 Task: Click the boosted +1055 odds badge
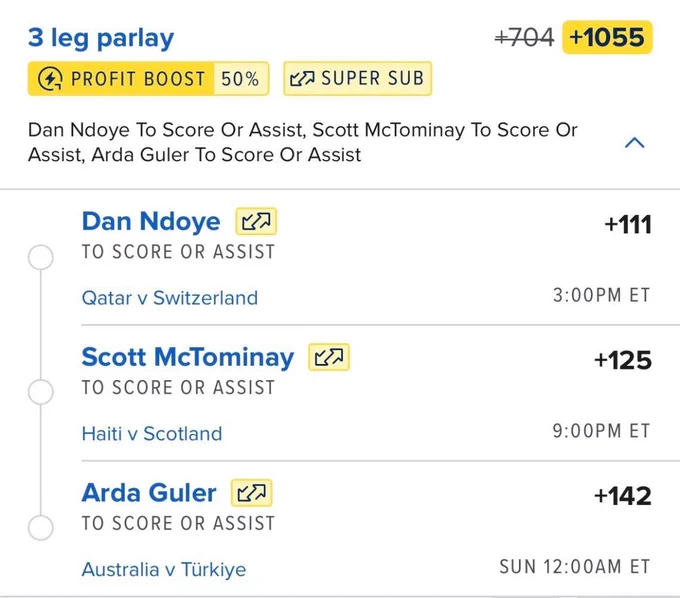(x=607, y=37)
